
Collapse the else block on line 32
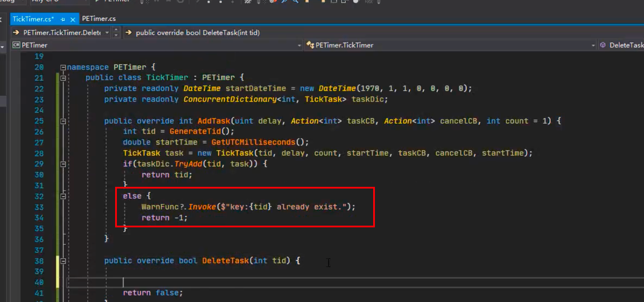[63, 196]
